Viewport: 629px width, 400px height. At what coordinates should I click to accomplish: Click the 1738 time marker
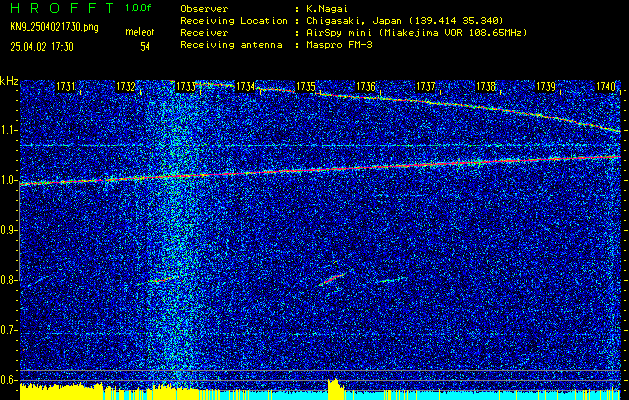tap(486, 87)
